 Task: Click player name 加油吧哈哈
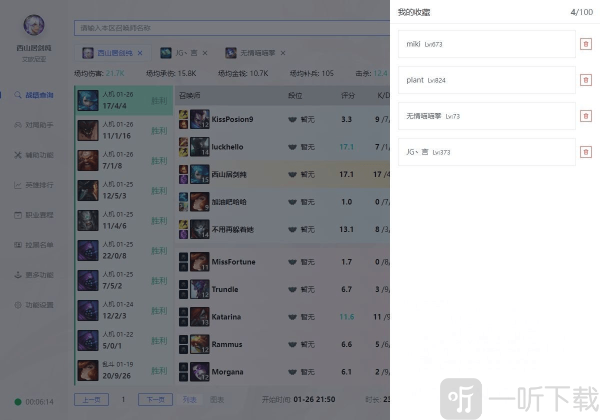(x=229, y=202)
